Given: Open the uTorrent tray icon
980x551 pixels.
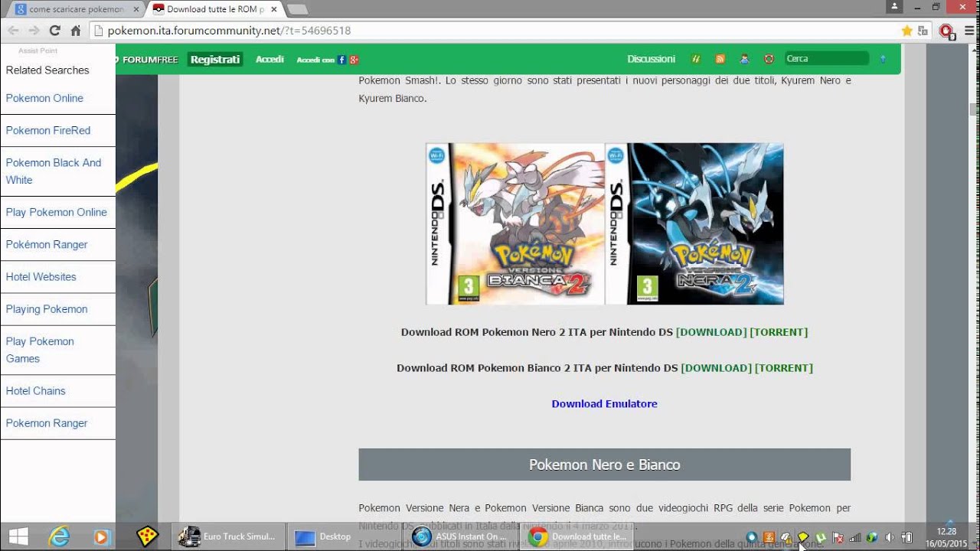Looking at the screenshot, I should coord(821,537).
